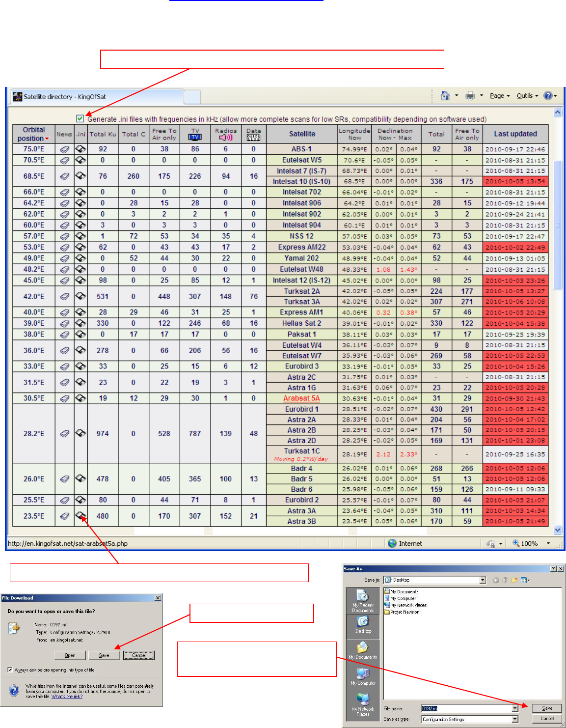Click Desktop in Save As places bar
Screen dimensions: 566x728
(363, 624)
